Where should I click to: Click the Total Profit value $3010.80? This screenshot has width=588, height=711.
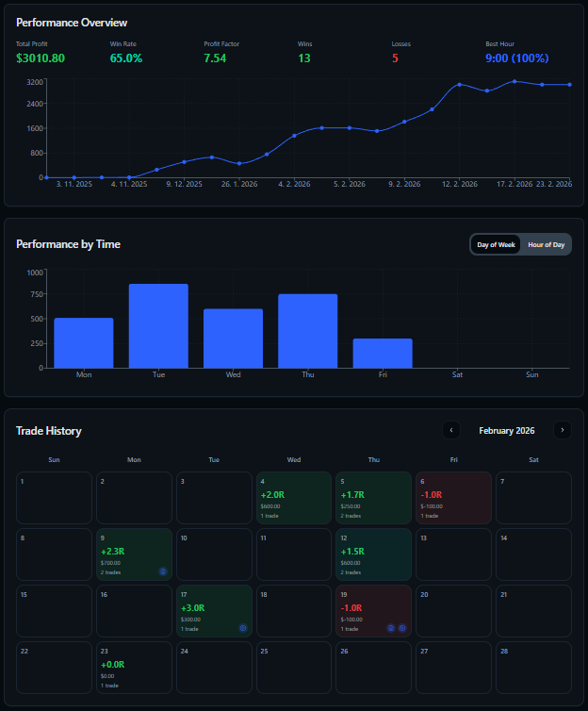click(41, 58)
